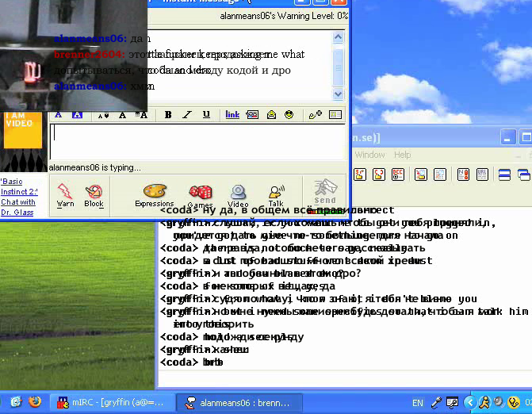This screenshot has height=414, width=532.
Task: Insert a picture into the message
Action: pos(252,115)
